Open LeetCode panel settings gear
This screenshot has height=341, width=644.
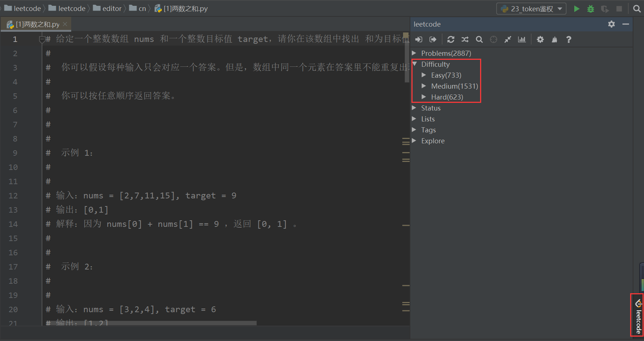point(540,39)
